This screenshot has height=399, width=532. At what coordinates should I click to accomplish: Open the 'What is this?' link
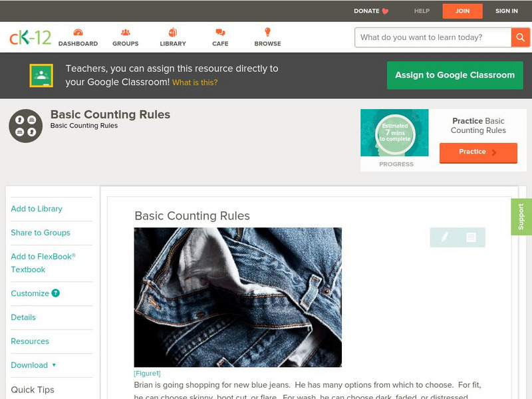click(x=195, y=82)
